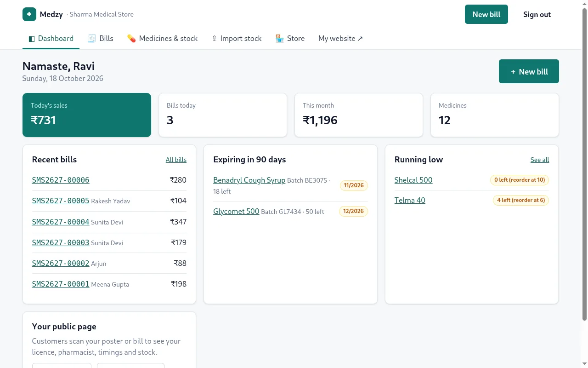The image size is (588, 368).
Task: Go to Medicines & stock tab
Action: click(x=163, y=39)
